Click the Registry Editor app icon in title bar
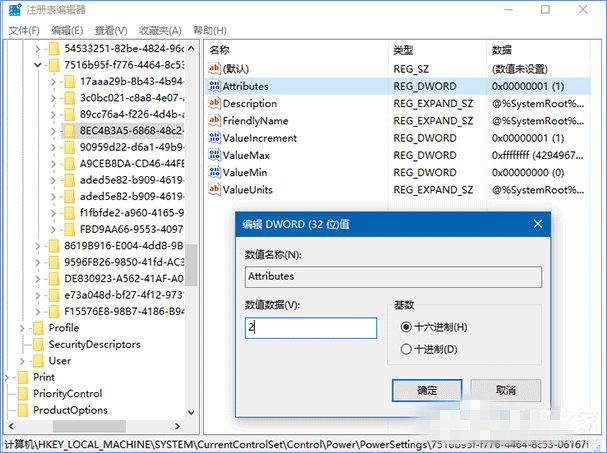 click(13, 10)
